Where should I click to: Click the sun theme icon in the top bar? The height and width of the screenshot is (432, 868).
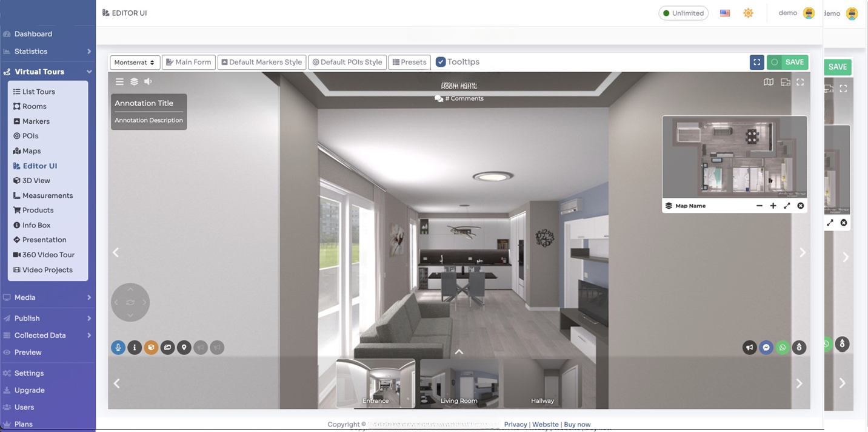point(748,12)
